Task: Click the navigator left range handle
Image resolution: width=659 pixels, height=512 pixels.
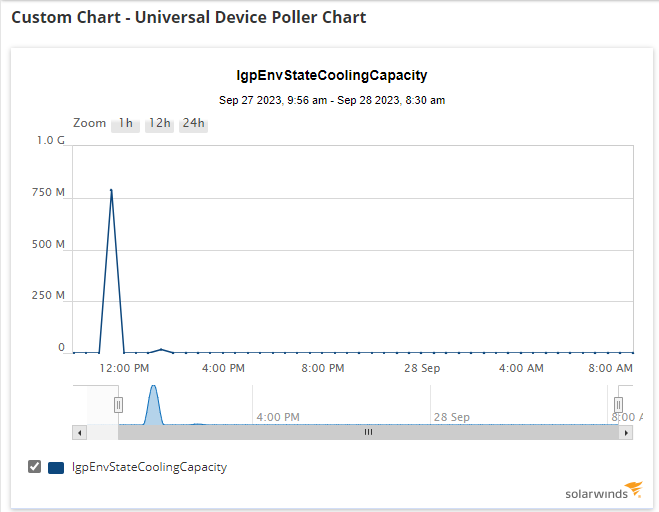Action: click(119, 405)
